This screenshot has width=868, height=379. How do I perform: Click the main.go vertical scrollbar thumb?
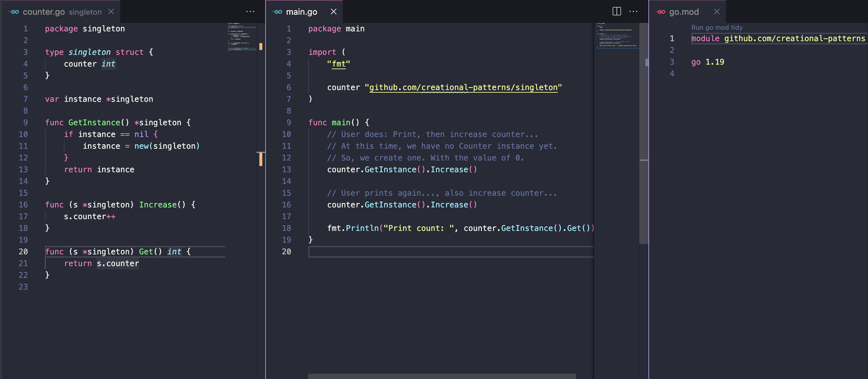[x=644, y=132]
